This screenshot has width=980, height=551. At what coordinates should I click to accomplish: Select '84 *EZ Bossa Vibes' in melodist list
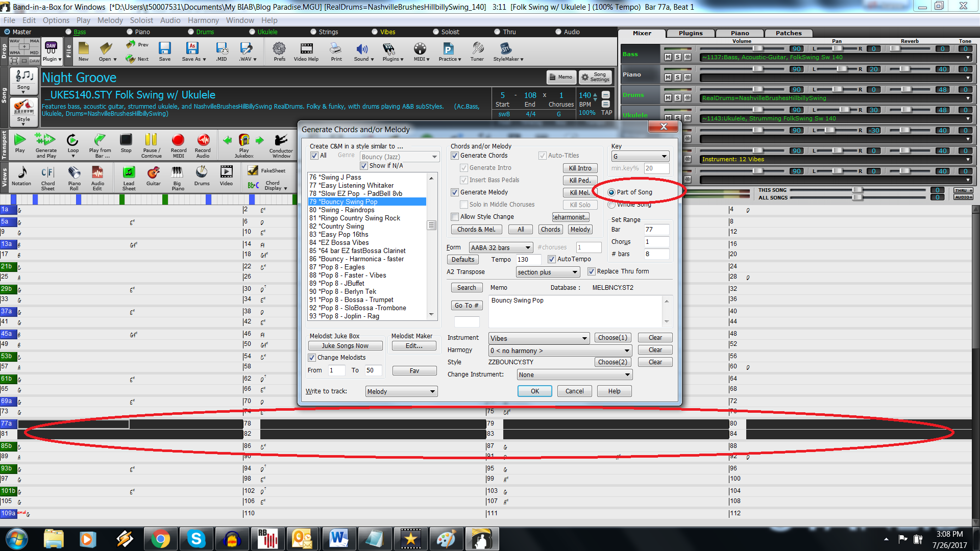367,242
